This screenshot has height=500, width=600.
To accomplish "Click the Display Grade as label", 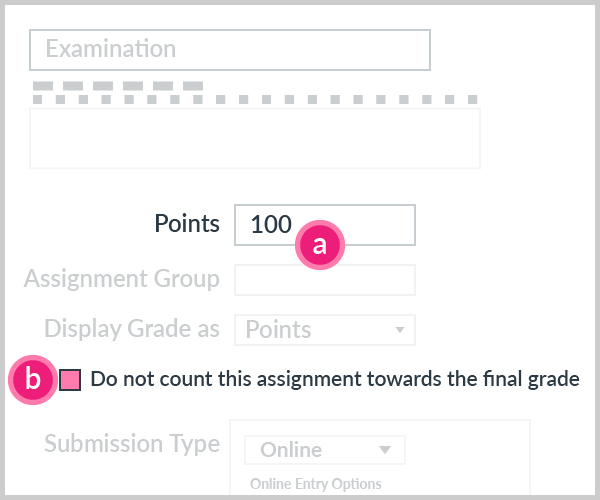I will [x=132, y=329].
